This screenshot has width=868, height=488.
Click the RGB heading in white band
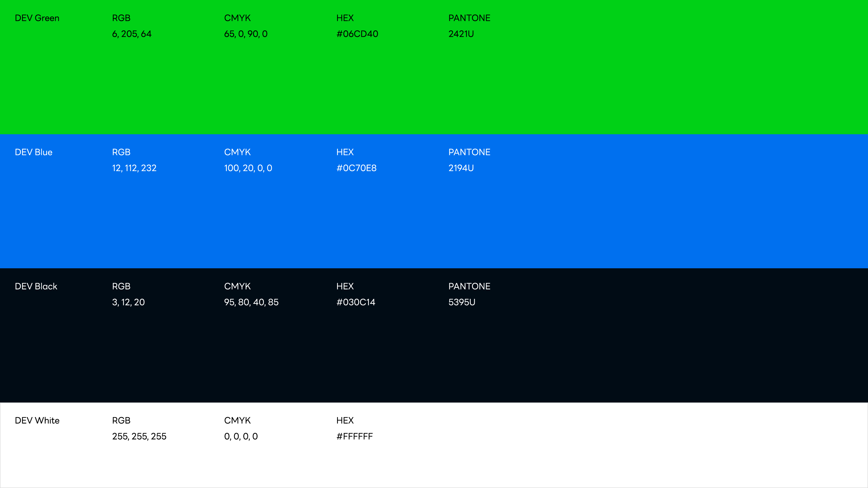[121, 421]
